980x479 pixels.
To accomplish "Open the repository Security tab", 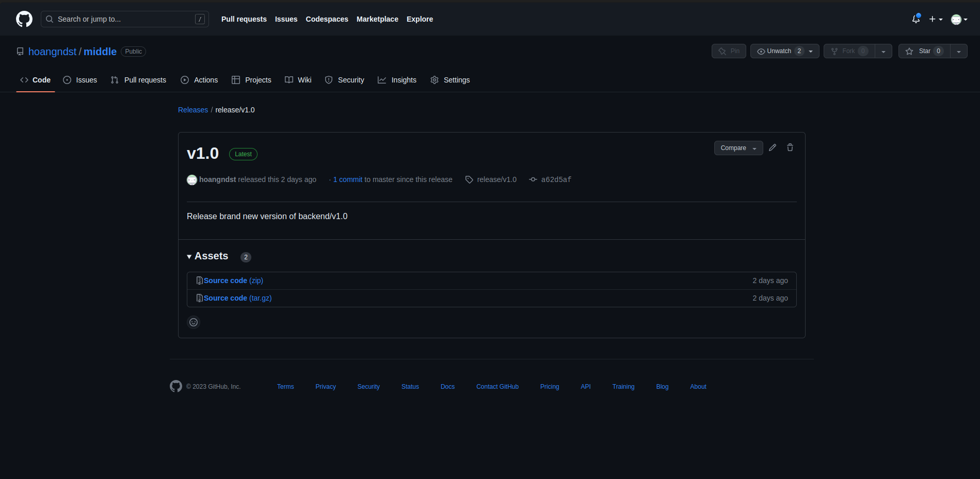I will (345, 80).
